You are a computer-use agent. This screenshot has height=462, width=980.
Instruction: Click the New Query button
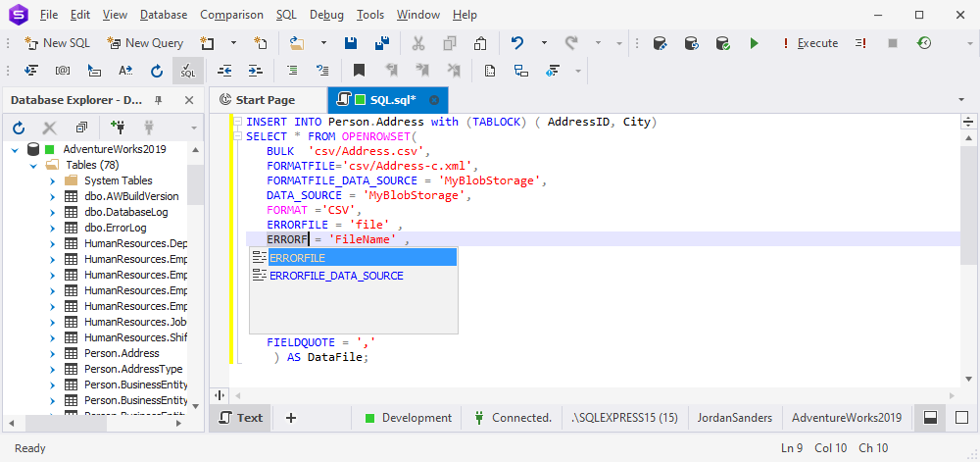[x=145, y=43]
